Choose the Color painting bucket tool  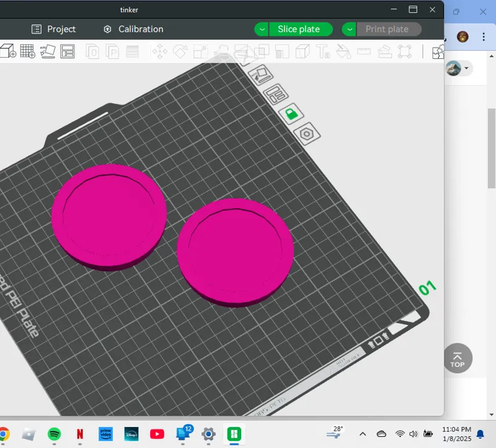coord(343,51)
